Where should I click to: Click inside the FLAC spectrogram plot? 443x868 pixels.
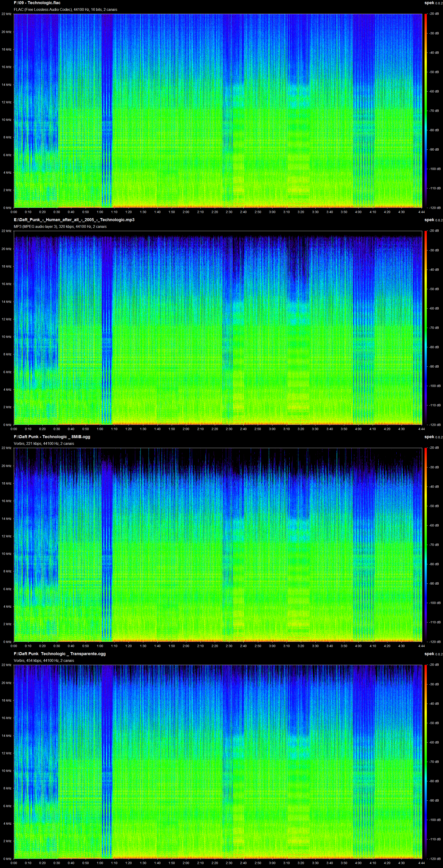tap(218, 111)
